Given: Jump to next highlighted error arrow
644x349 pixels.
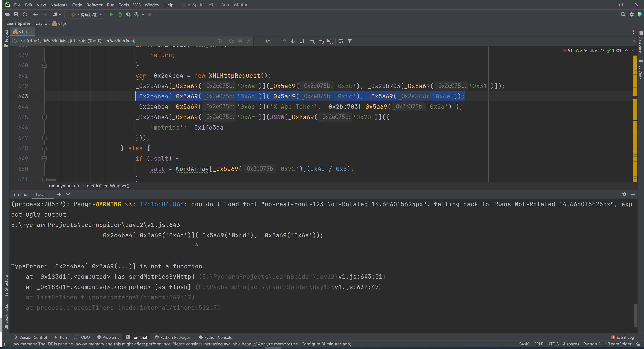Looking at the screenshot, I should [x=633, y=50].
